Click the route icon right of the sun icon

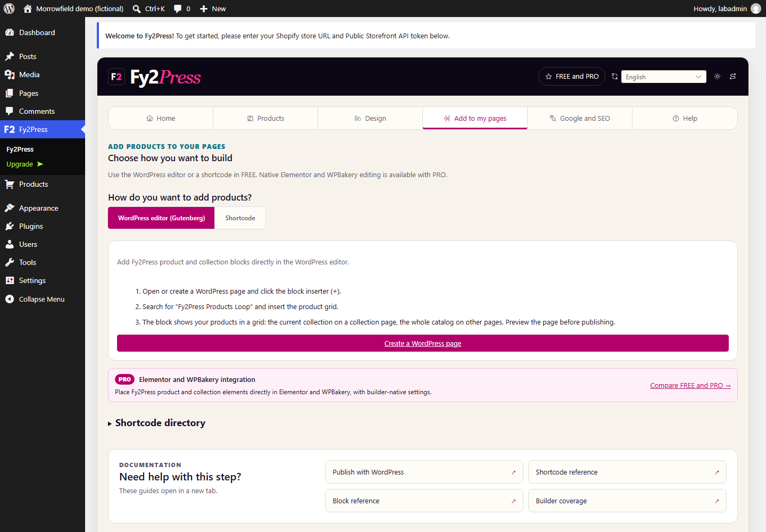click(732, 77)
